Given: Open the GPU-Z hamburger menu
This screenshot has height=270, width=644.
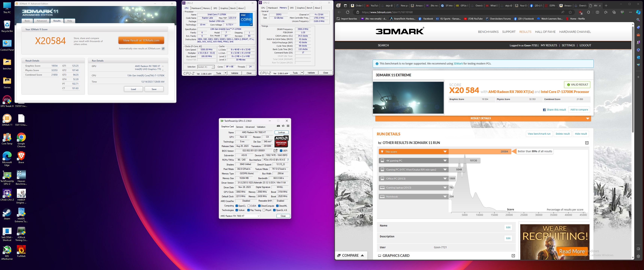Looking at the screenshot, I should click(x=288, y=126).
